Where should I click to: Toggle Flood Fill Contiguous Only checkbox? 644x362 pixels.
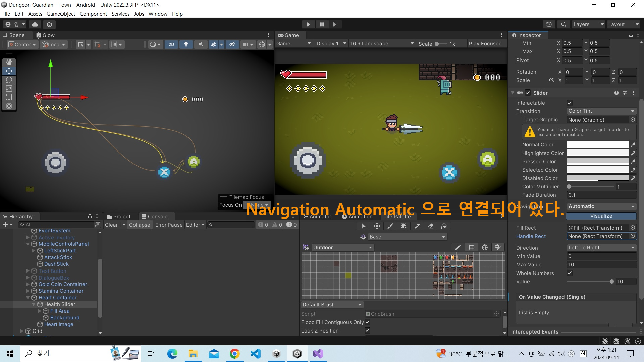coord(367,322)
